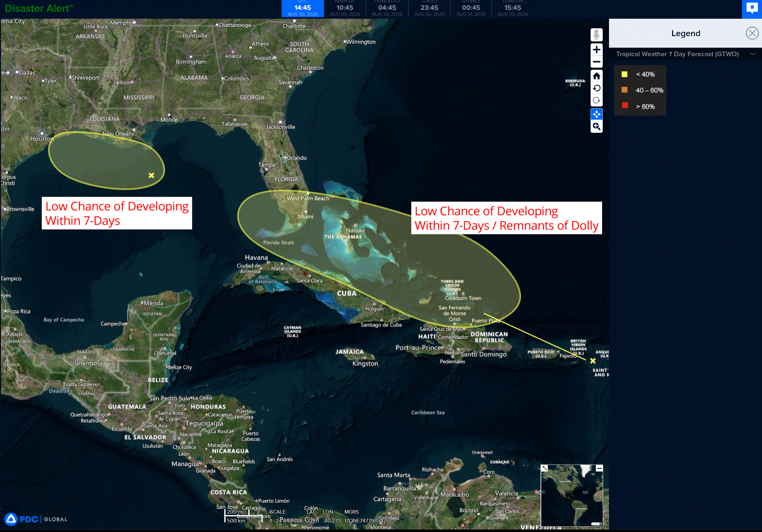Viewport: 762px width, 532px height.
Task: Click the red crosshair near Santa Clara
Action: tap(305, 274)
